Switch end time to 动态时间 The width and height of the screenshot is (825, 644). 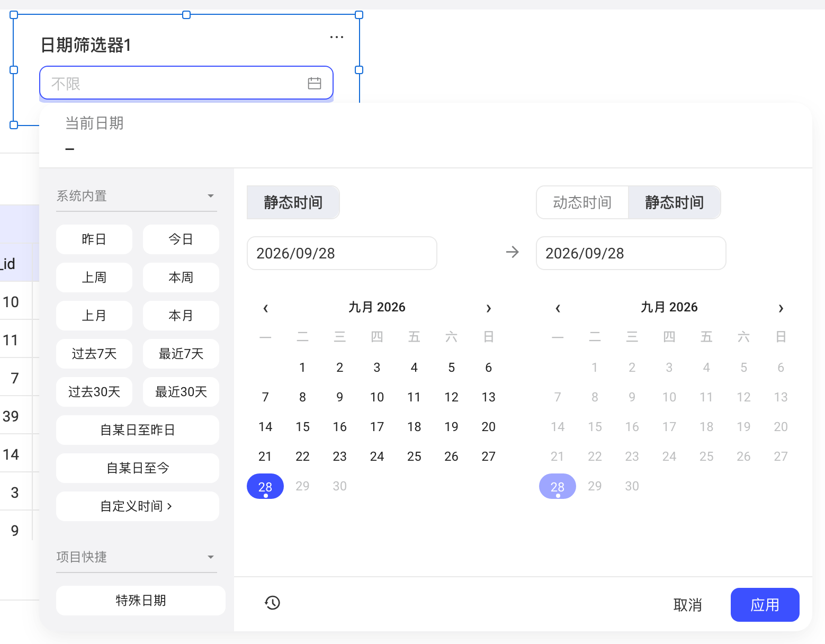pos(582,202)
